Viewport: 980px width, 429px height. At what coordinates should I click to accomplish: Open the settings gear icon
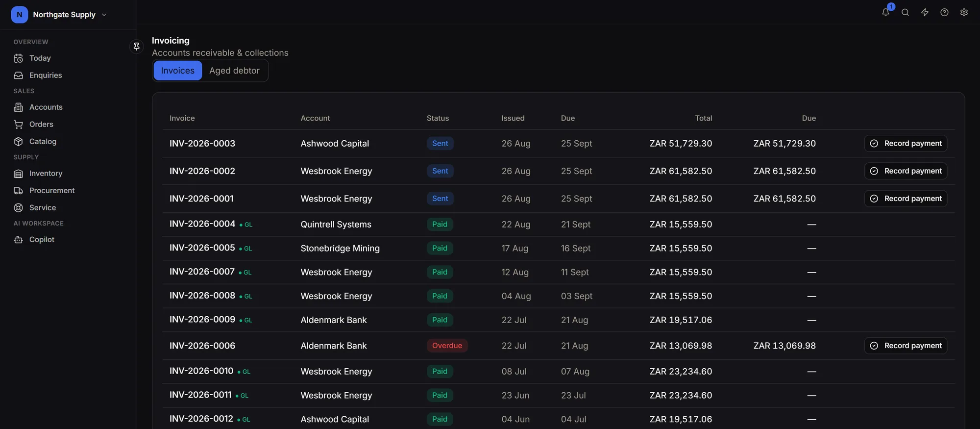[964, 12]
